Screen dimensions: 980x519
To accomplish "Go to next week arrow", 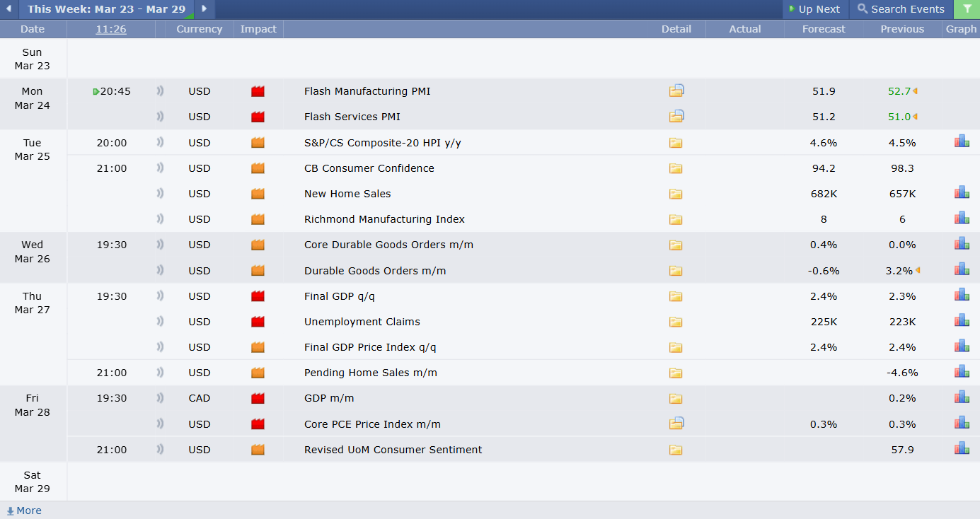I will click(204, 9).
